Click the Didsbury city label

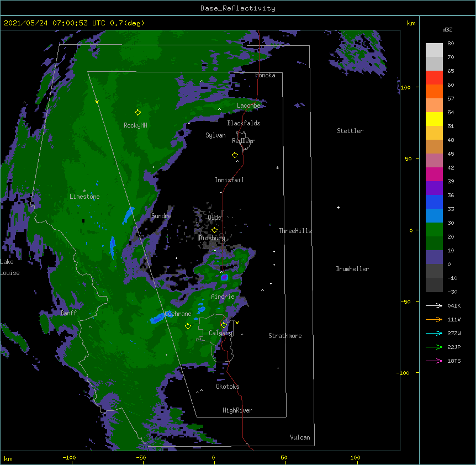pos(211,238)
